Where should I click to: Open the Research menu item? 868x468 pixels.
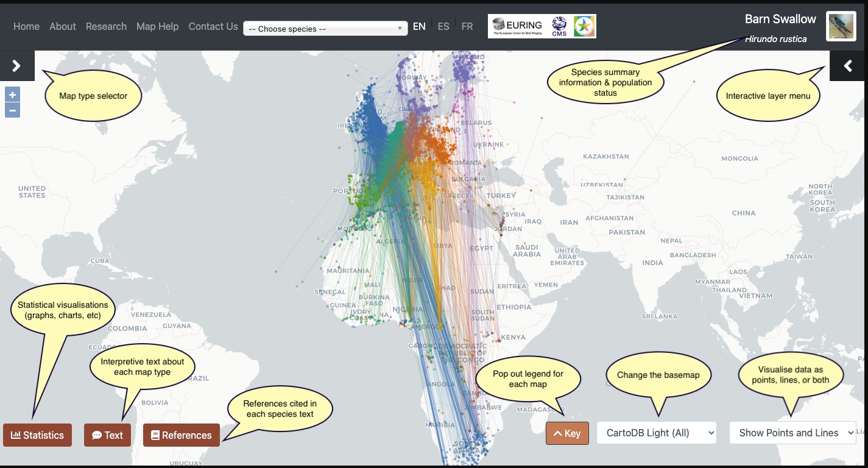point(106,26)
